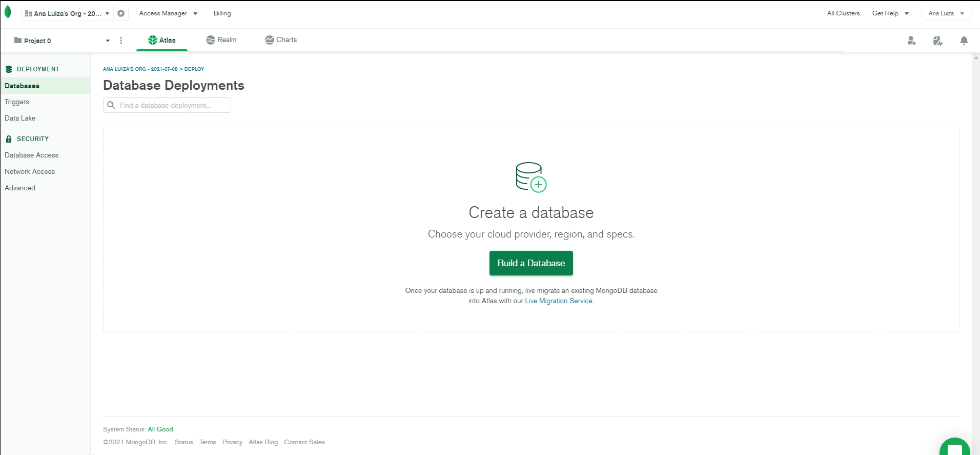This screenshot has height=455, width=980.
Task: Open the project activity feed icon
Action: click(938, 41)
